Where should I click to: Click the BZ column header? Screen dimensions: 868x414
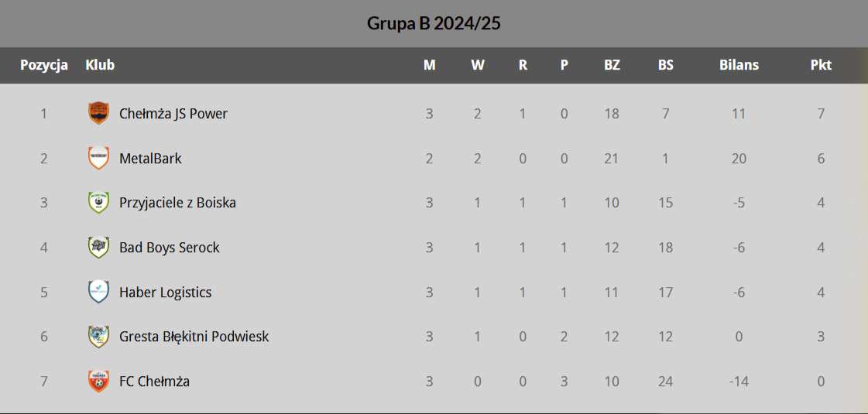(612, 65)
